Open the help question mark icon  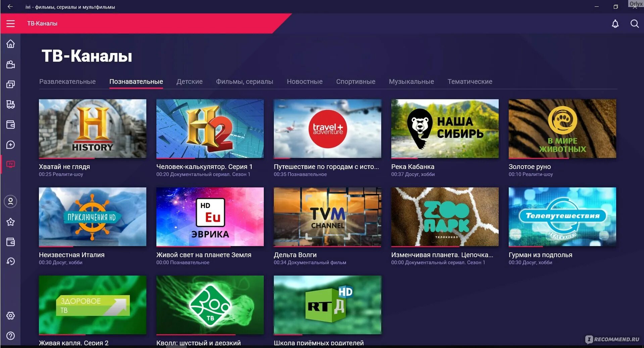[11, 336]
